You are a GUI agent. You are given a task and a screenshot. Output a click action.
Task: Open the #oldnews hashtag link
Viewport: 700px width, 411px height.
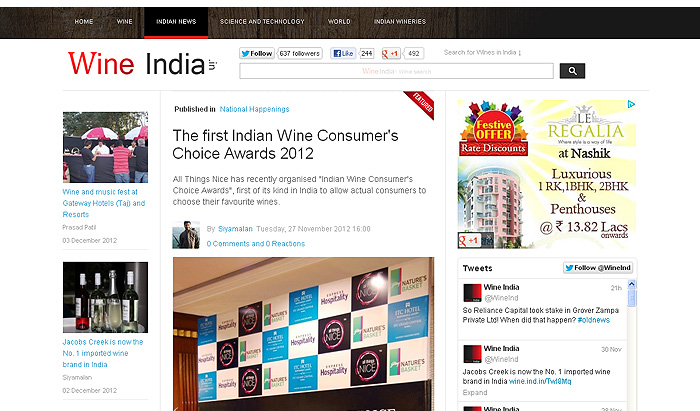(593, 320)
